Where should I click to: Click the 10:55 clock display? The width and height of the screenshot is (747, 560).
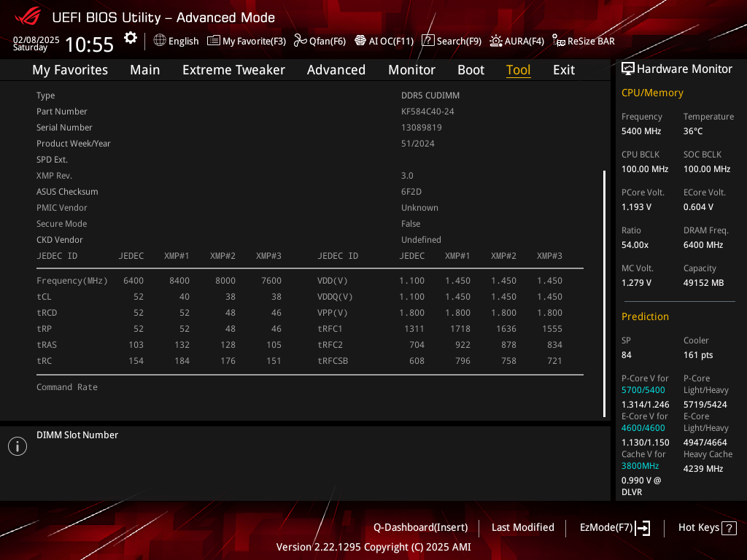[89, 44]
